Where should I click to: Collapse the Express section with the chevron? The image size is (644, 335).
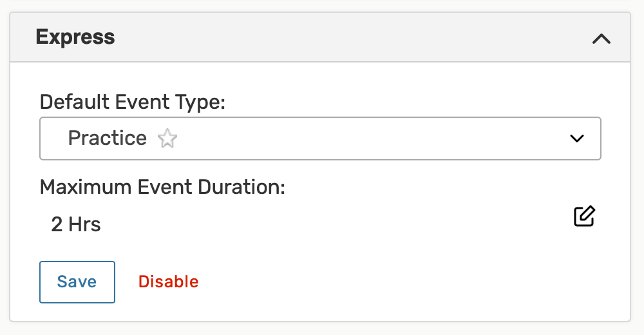coord(601,39)
